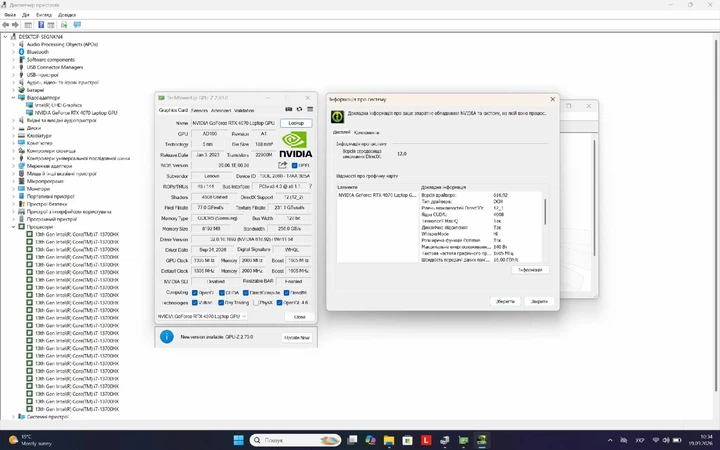Open the Дія menu in Device Manager
Screen dimensions: 720x450
(x=26, y=15)
